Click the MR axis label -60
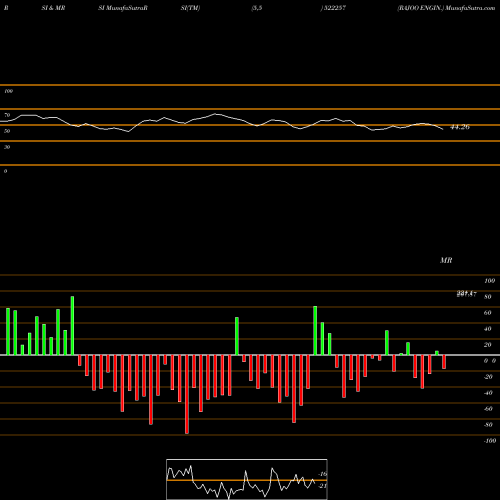The height and width of the screenshot is (500, 500). coord(488,409)
